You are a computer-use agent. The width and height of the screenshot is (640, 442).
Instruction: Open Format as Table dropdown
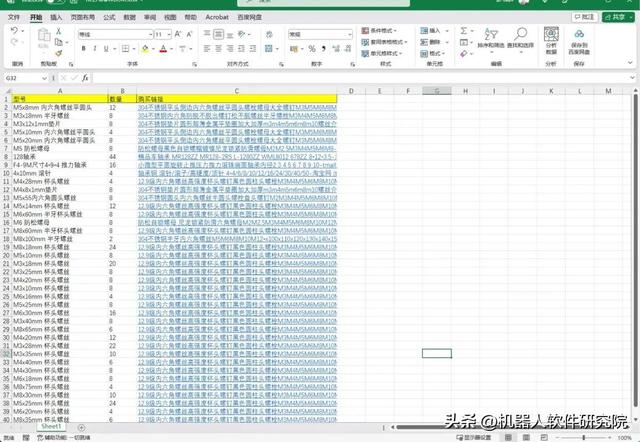click(384, 42)
